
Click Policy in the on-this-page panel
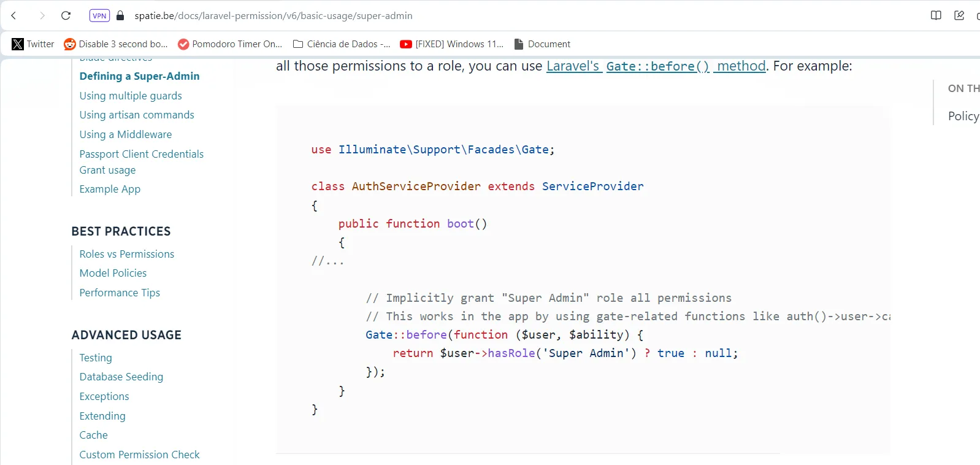coord(963,116)
